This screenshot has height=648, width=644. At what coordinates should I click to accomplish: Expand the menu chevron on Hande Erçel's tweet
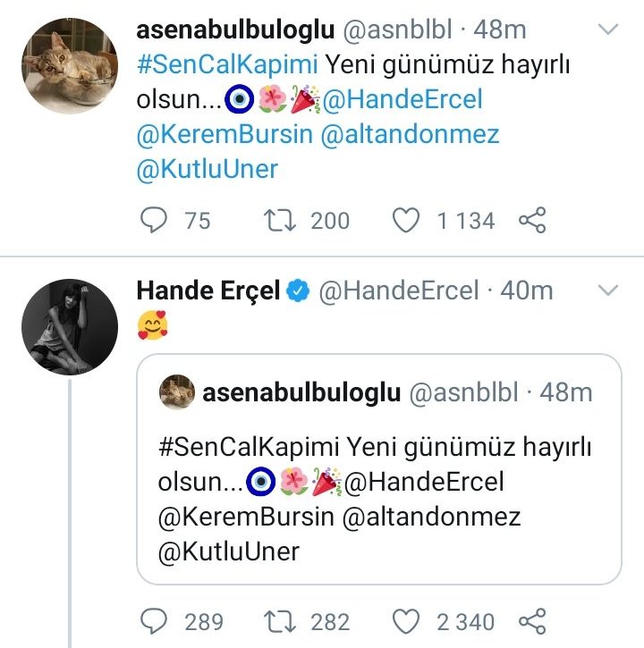click(x=608, y=290)
